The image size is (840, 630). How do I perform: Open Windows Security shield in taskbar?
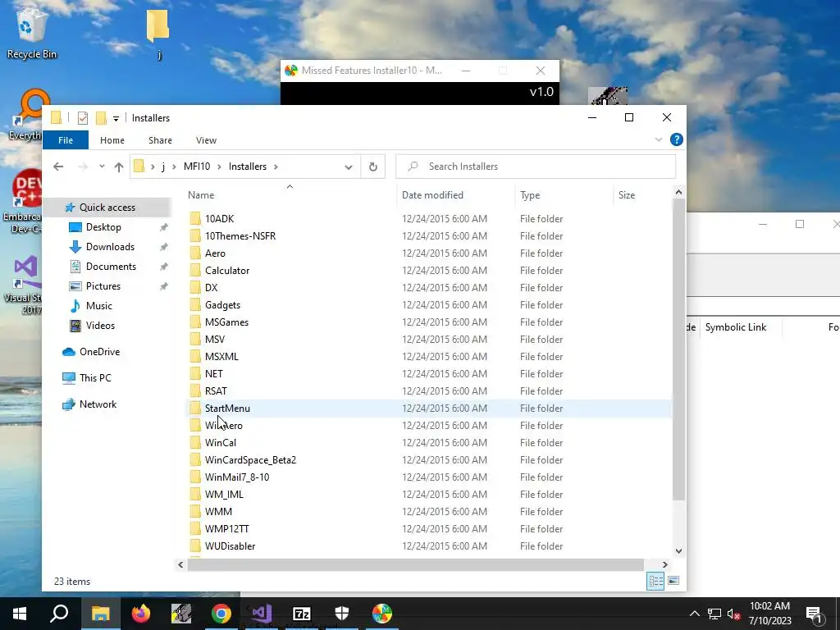point(342,614)
